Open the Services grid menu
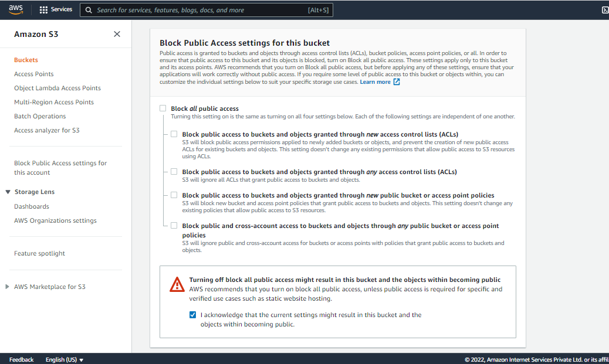The image size is (609, 364). point(43,10)
